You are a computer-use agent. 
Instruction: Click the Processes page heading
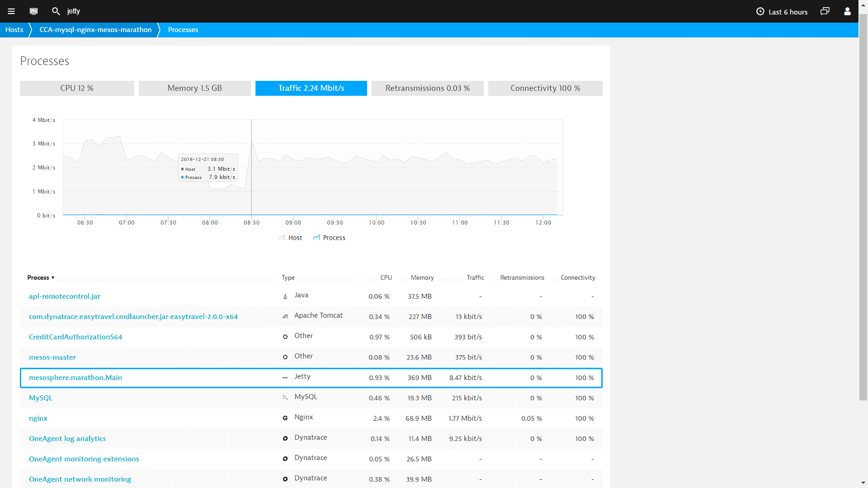(x=44, y=61)
